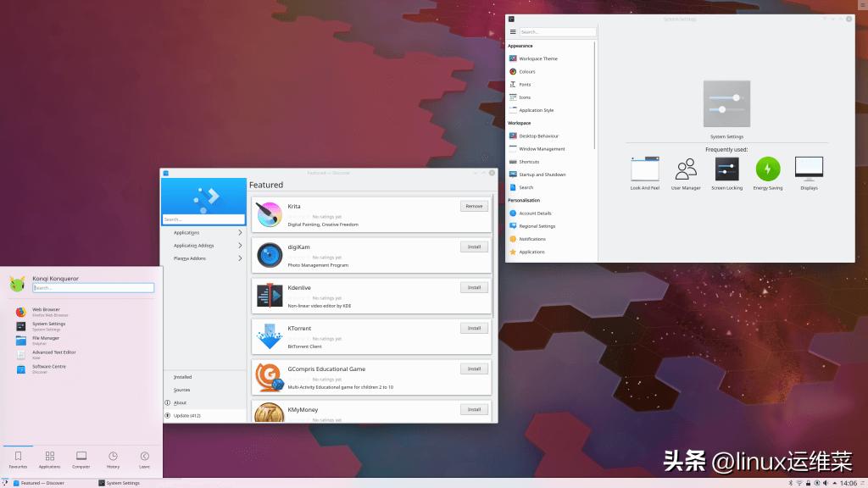Open Startup and Shutdown settings
The height and width of the screenshot is (488, 868).
tap(551, 175)
